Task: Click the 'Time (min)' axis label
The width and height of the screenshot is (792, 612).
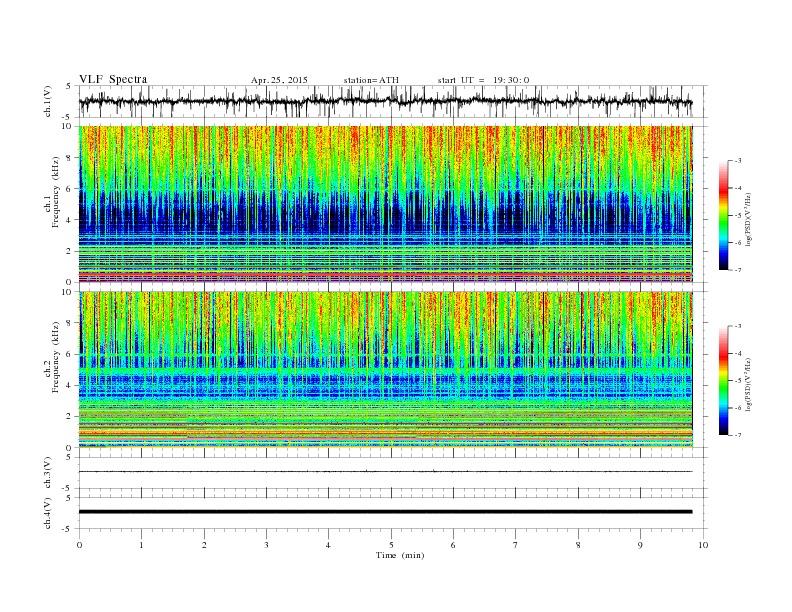Action: [400, 555]
